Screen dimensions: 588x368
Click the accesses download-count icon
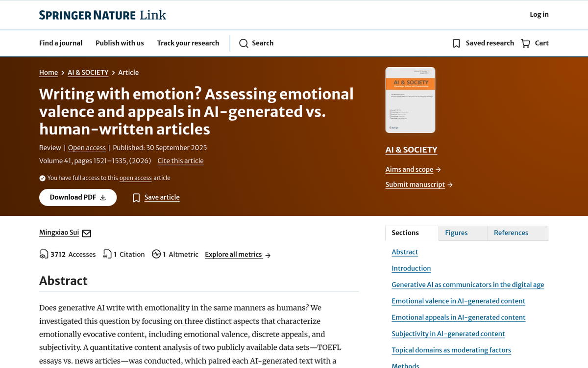point(43,254)
